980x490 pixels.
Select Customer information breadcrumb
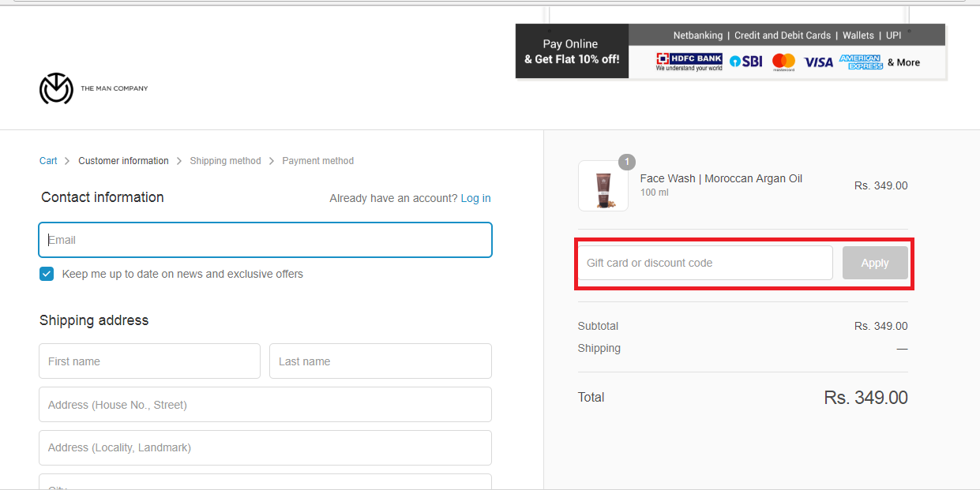point(123,161)
